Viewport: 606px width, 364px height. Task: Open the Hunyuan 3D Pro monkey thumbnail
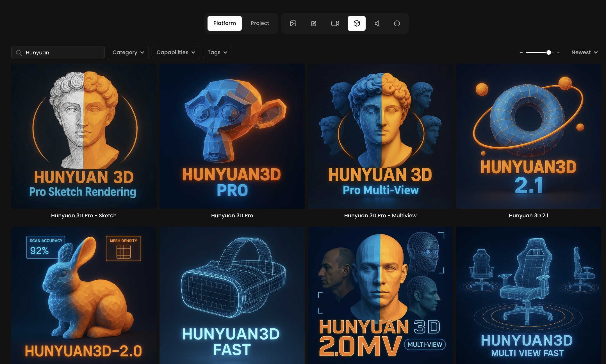pyautogui.click(x=232, y=136)
